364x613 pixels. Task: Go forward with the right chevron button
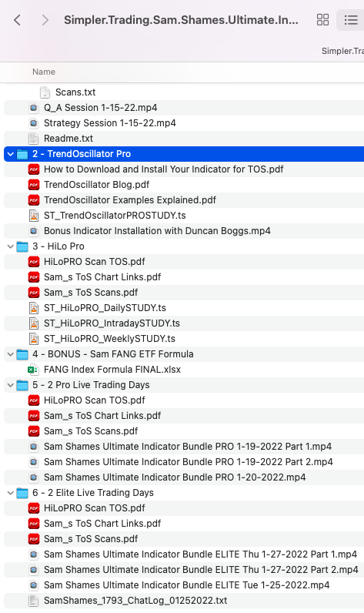(x=45, y=20)
